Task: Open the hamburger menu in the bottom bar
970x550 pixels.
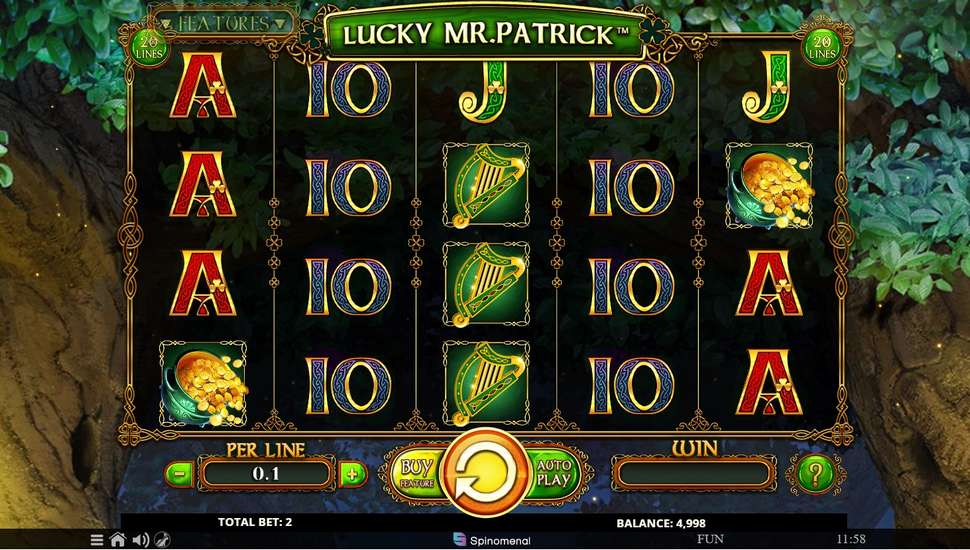Action: [97, 539]
